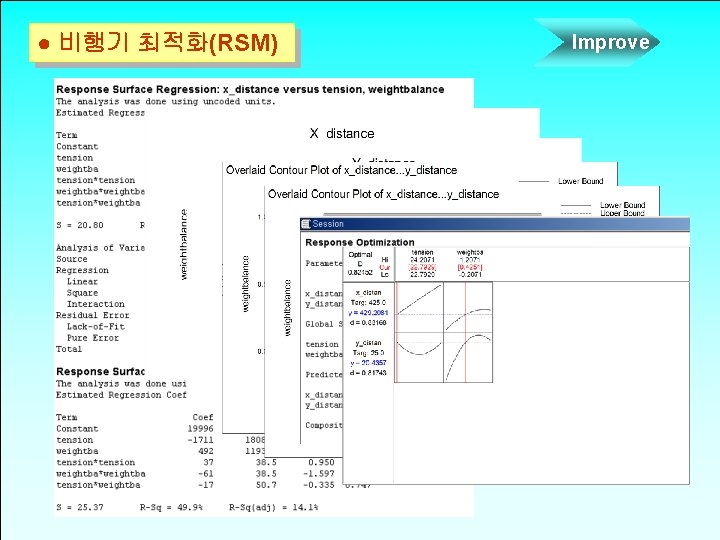Select the Response Surface Regression: x_distance heading
The image size is (720, 540).
250,90
